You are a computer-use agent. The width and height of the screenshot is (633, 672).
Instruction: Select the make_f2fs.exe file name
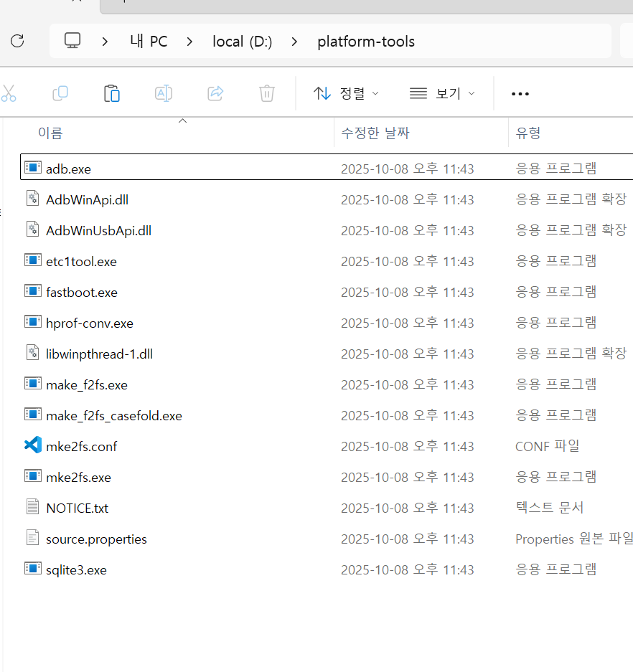pos(87,385)
